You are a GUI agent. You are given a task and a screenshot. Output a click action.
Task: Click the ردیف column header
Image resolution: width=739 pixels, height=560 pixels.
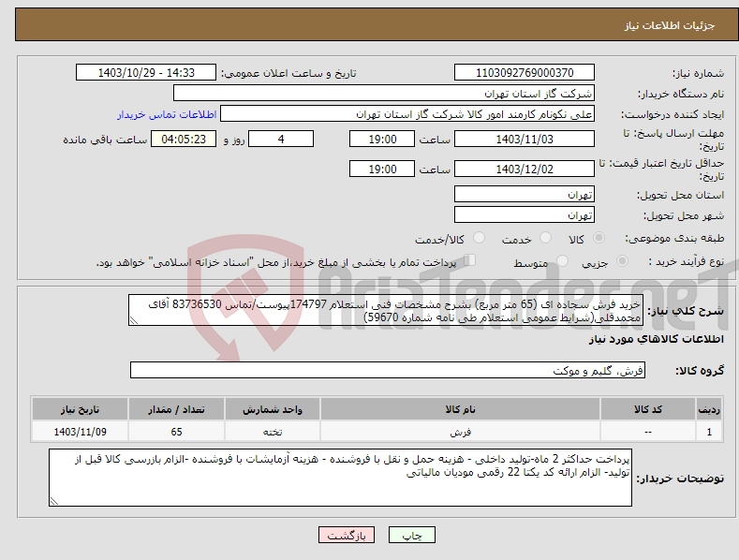[709, 409]
